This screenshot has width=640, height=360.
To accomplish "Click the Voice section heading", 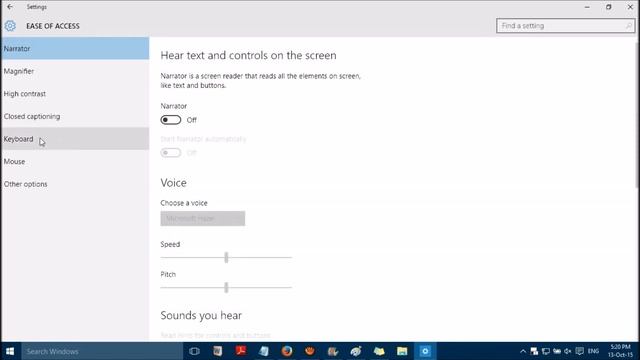I will pyautogui.click(x=173, y=182).
